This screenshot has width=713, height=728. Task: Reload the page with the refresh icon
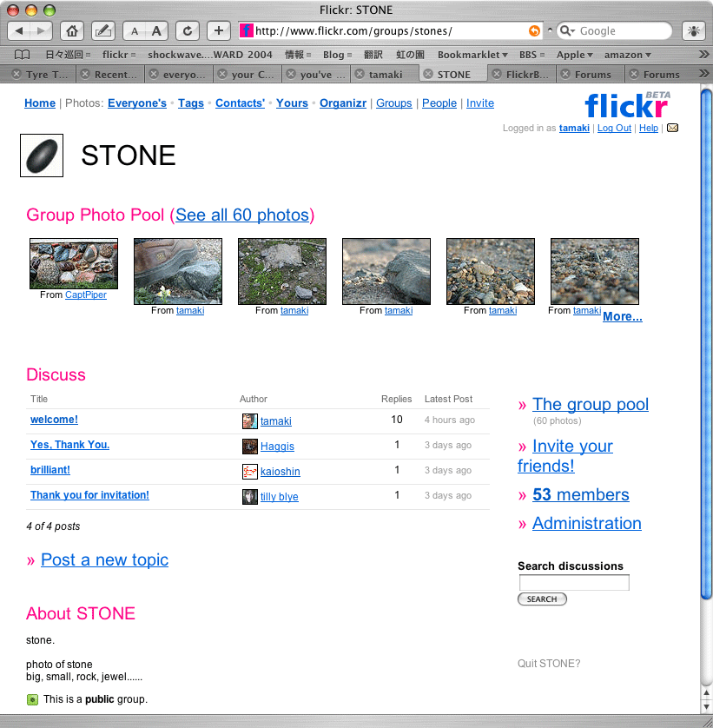[x=187, y=30]
